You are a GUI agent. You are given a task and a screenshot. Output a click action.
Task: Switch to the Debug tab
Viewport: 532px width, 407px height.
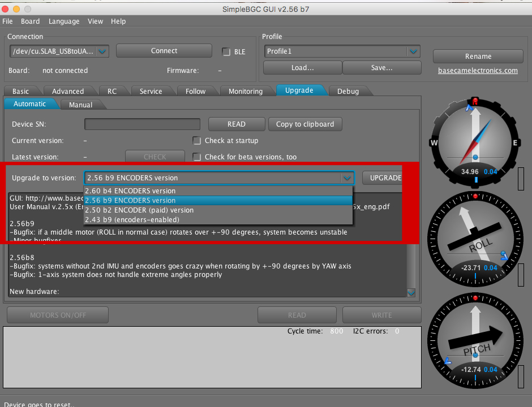pos(347,91)
